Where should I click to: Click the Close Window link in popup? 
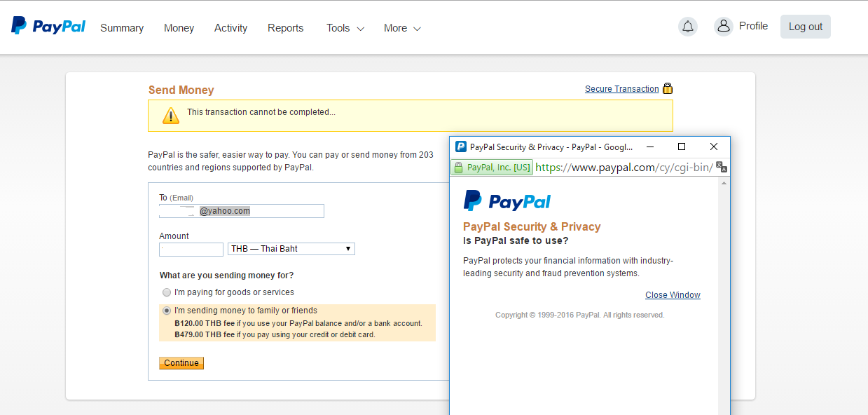(673, 295)
